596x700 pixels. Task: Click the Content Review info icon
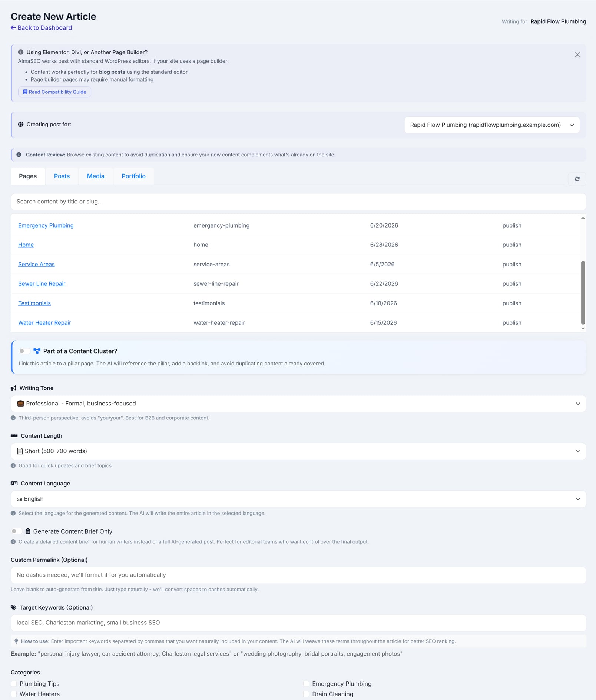coord(19,155)
